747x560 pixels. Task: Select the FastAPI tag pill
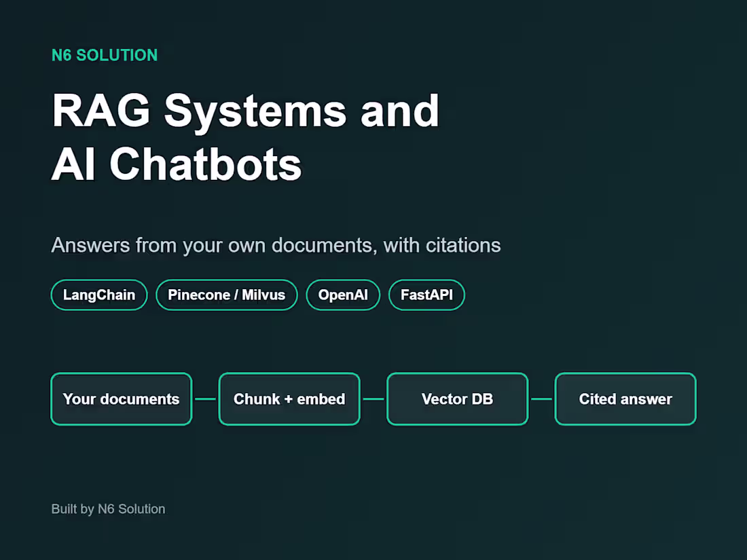427,295
